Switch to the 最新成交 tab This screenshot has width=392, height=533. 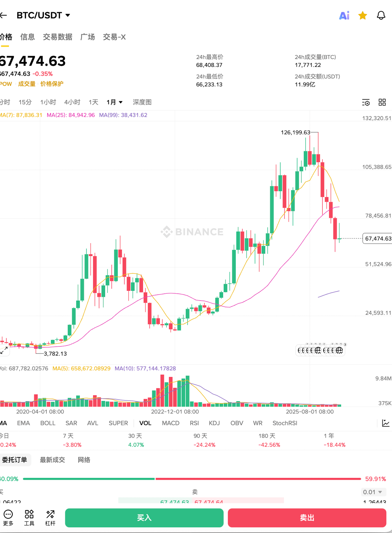point(52,460)
